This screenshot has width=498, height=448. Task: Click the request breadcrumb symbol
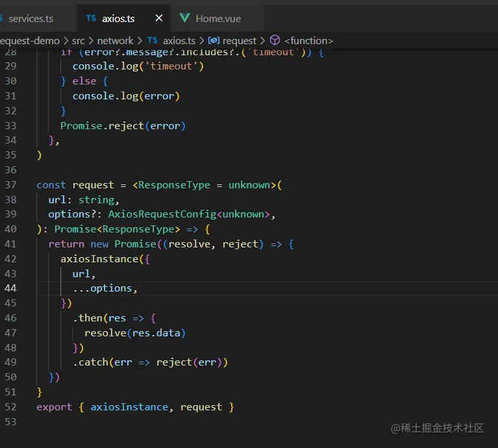click(239, 41)
